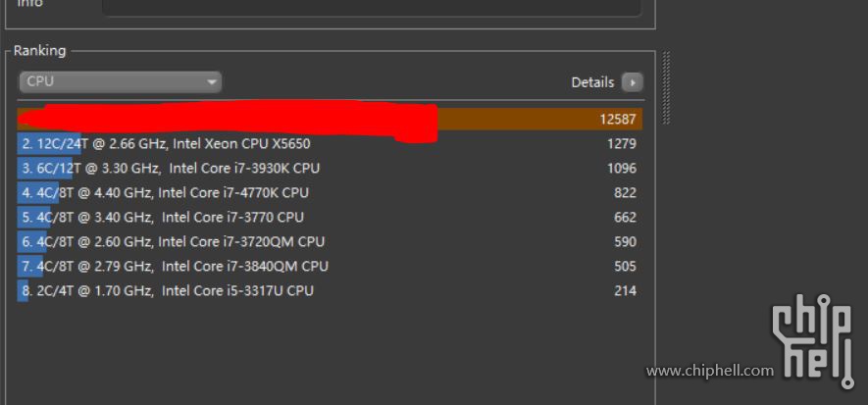Click the Details arrow button
The image size is (868, 405).
coord(633,82)
